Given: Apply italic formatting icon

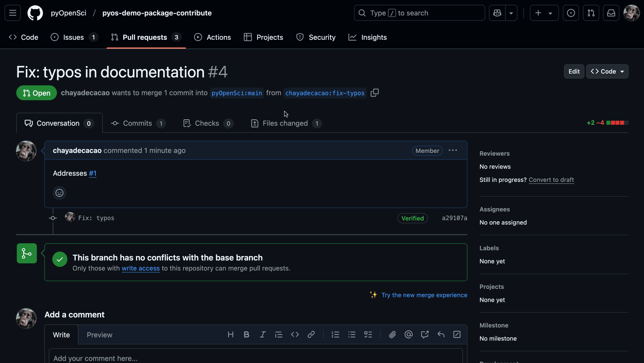Looking at the screenshot, I should [263, 334].
